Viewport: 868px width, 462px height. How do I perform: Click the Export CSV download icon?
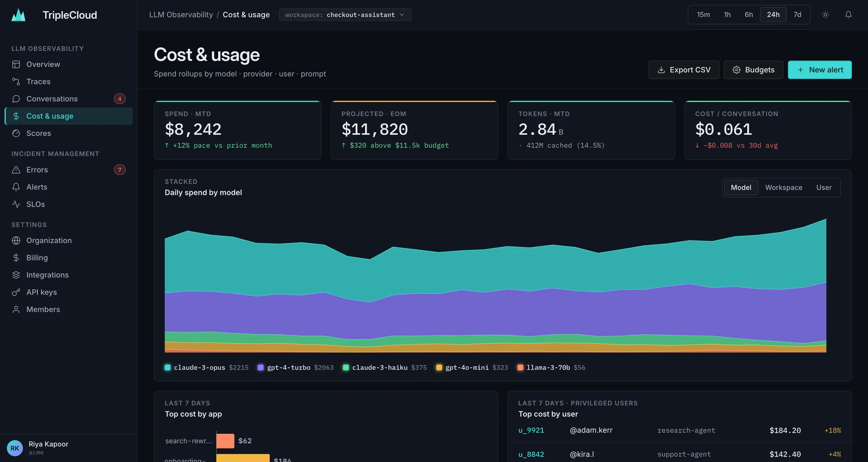pos(661,70)
